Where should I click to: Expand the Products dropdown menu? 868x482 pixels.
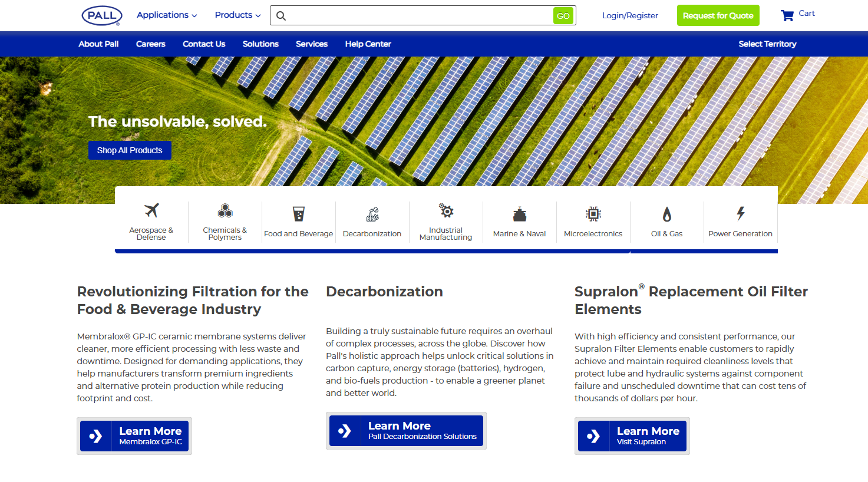click(237, 15)
